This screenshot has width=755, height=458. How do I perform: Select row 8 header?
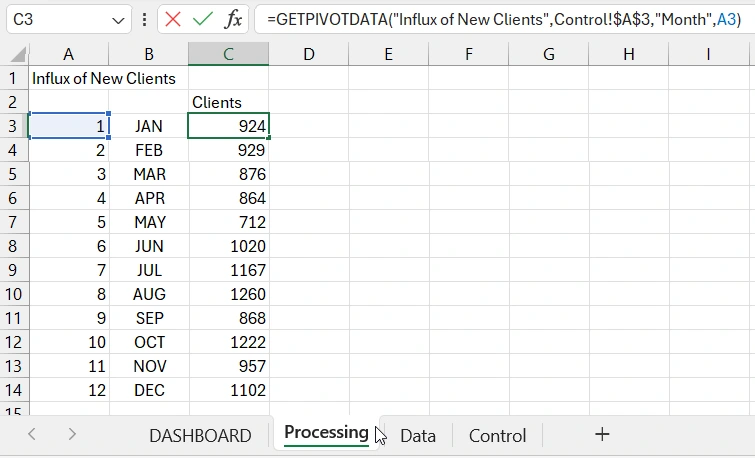tap(14, 246)
